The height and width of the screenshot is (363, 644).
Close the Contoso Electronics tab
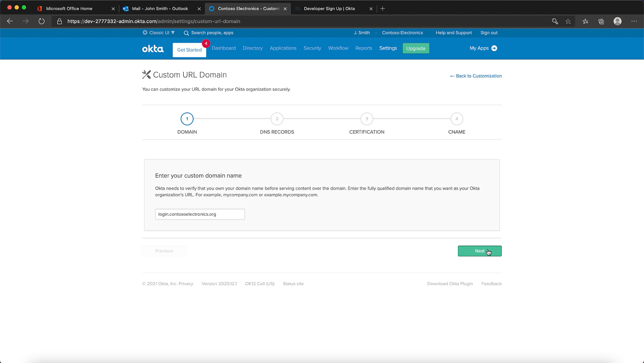(x=285, y=9)
